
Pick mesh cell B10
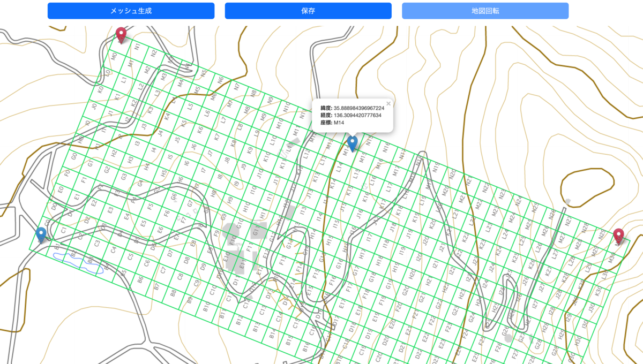click(206, 306)
